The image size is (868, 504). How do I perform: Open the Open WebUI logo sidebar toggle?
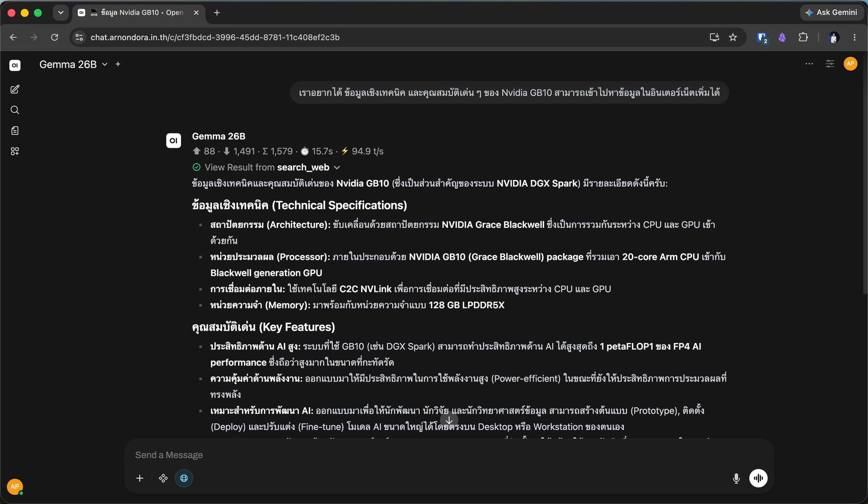[x=15, y=65]
